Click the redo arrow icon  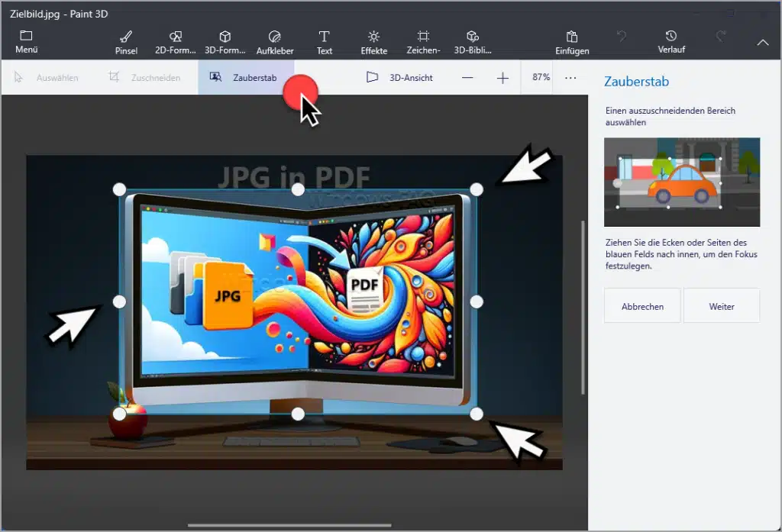[x=721, y=36]
